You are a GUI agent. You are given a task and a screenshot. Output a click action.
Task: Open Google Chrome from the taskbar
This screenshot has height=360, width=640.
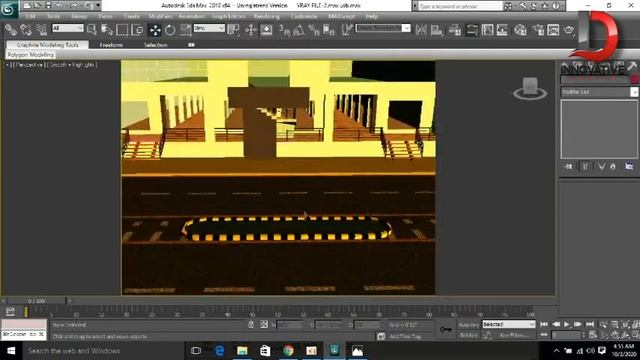point(288,351)
